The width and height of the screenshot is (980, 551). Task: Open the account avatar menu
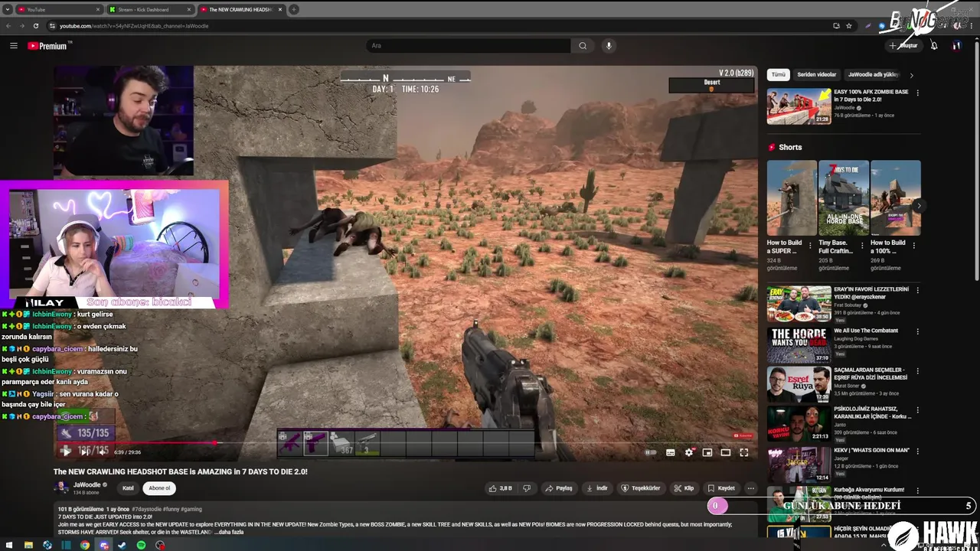956,46
